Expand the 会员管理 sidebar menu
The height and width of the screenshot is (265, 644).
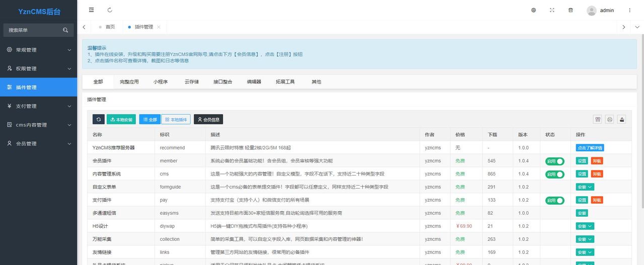[70, 143]
